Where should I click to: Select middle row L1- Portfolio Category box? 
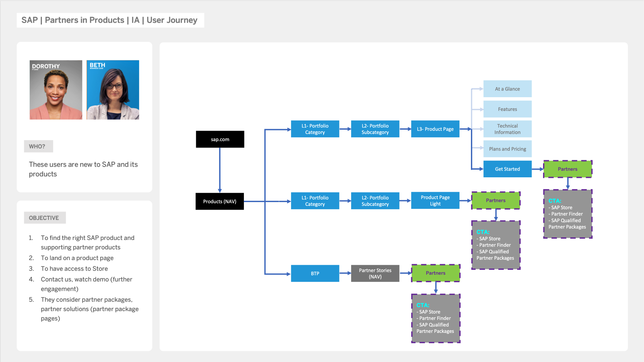click(315, 201)
